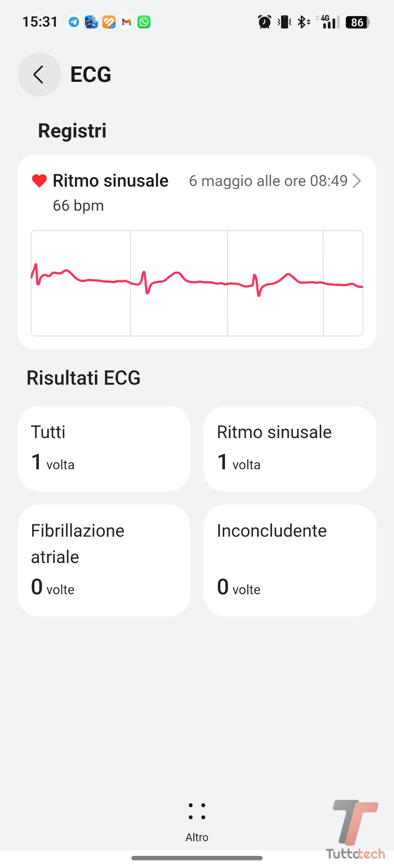
Task: Open the Fibrillazione atriale results card
Action: point(104,560)
